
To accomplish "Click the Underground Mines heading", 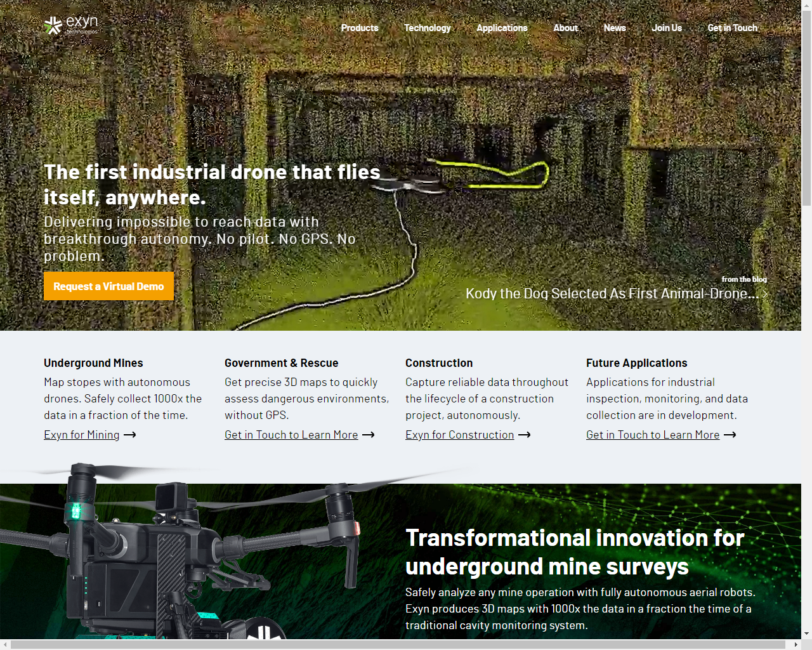I will click(93, 363).
